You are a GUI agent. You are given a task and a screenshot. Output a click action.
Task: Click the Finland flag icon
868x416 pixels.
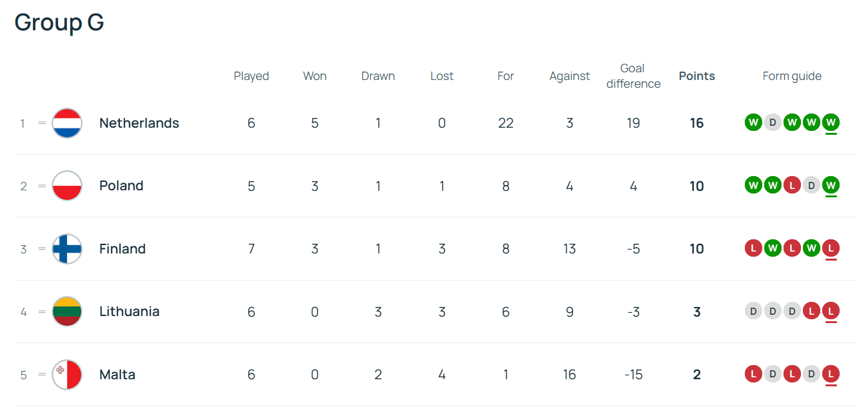(67, 249)
